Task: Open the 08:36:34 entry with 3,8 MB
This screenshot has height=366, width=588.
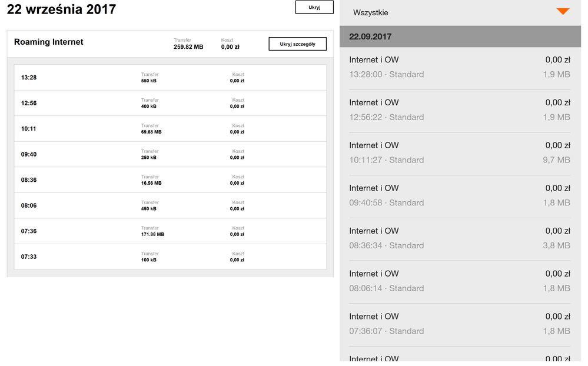Action: [x=459, y=238]
